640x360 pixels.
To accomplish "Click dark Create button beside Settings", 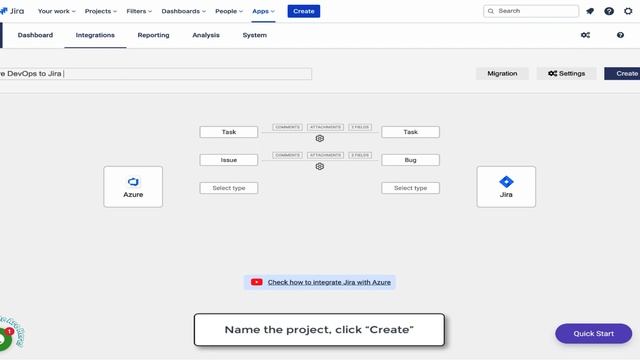I will click(622, 73).
